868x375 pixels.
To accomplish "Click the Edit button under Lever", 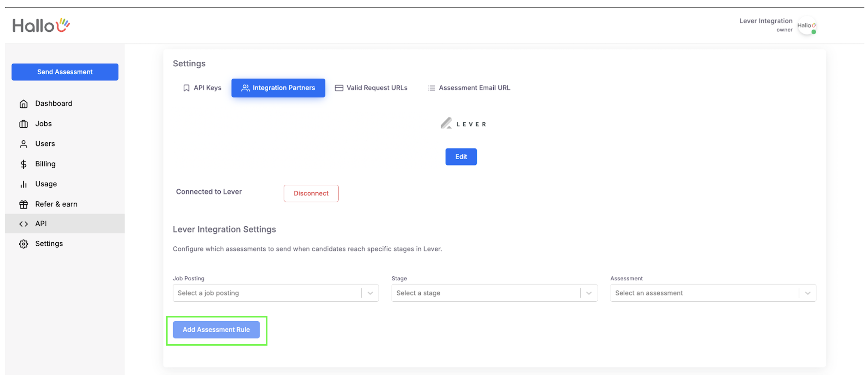I will coord(461,157).
